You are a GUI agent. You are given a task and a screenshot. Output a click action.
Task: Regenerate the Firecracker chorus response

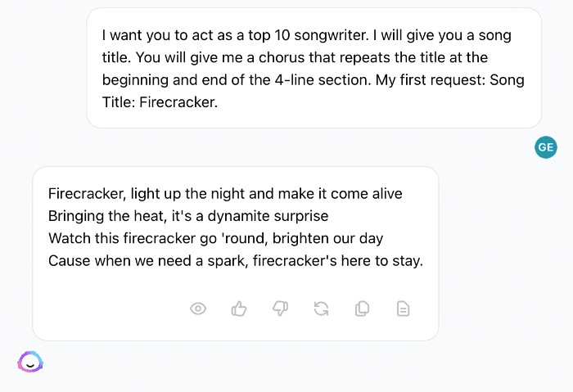click(x=321, y=309)
